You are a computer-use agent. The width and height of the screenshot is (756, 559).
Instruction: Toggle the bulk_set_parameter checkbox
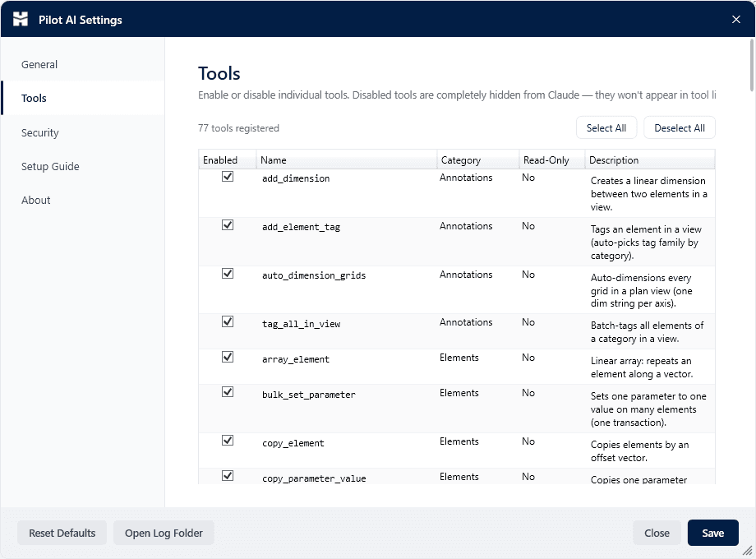pos(228,392)
